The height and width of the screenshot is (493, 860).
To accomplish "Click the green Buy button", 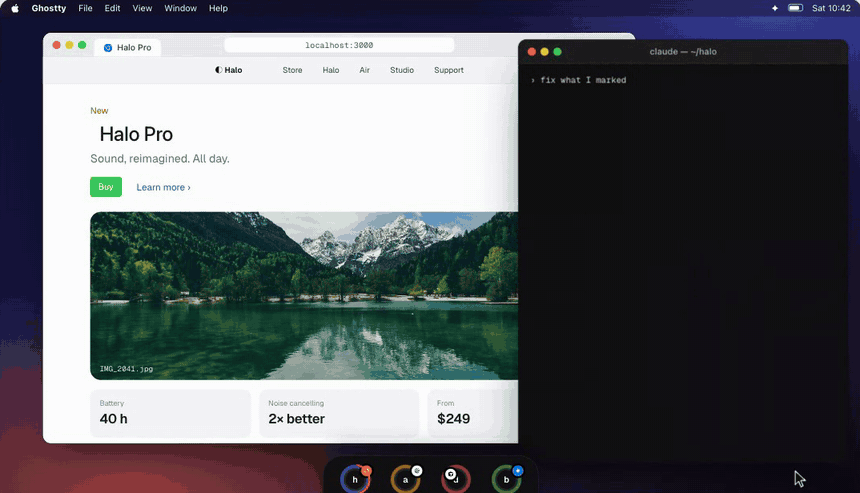I will 106,187.
